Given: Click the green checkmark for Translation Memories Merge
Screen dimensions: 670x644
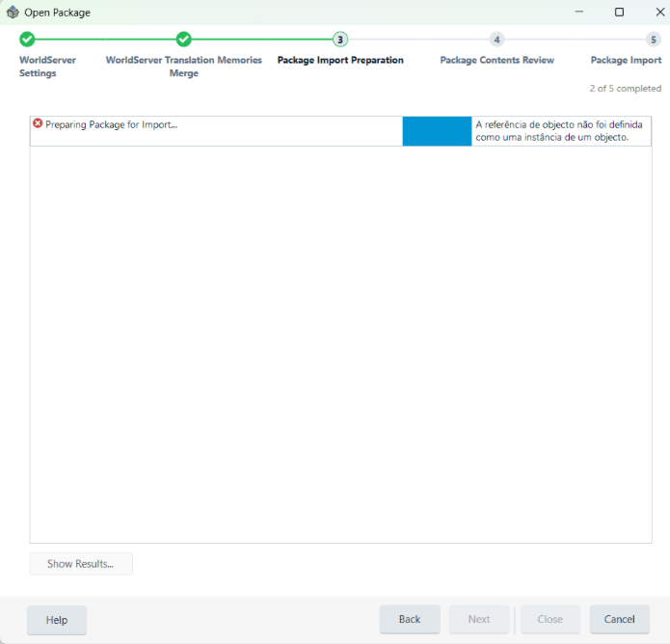Looking at the screenshot, I should tap(184, 40).
